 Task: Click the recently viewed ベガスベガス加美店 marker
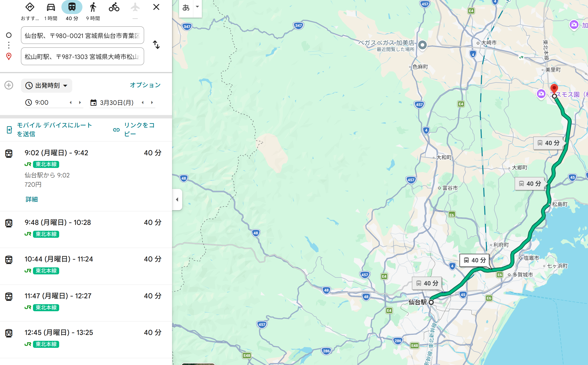[422, 45]
